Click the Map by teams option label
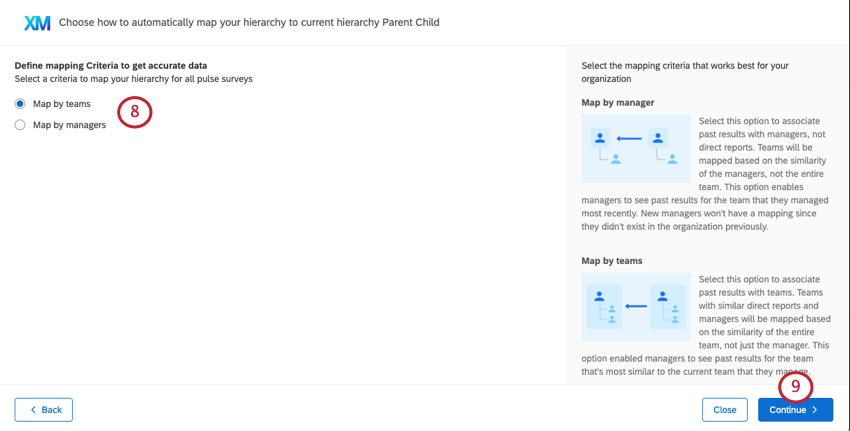 tap(62, 103)
